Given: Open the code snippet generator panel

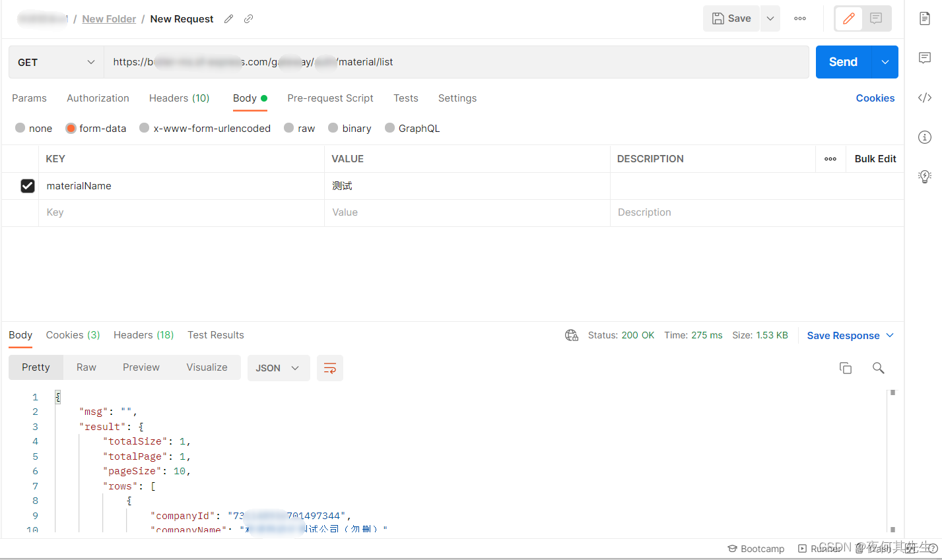Looking at the screenshot, I should tap(924, 98).
